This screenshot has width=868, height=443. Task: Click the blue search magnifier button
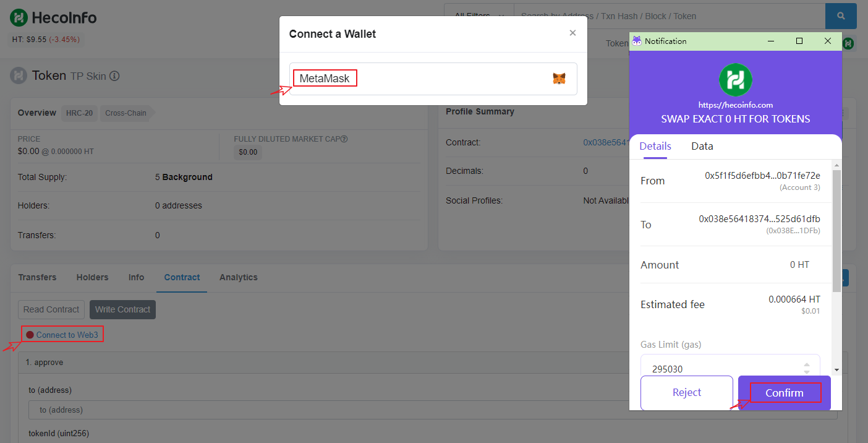(841, 16)
